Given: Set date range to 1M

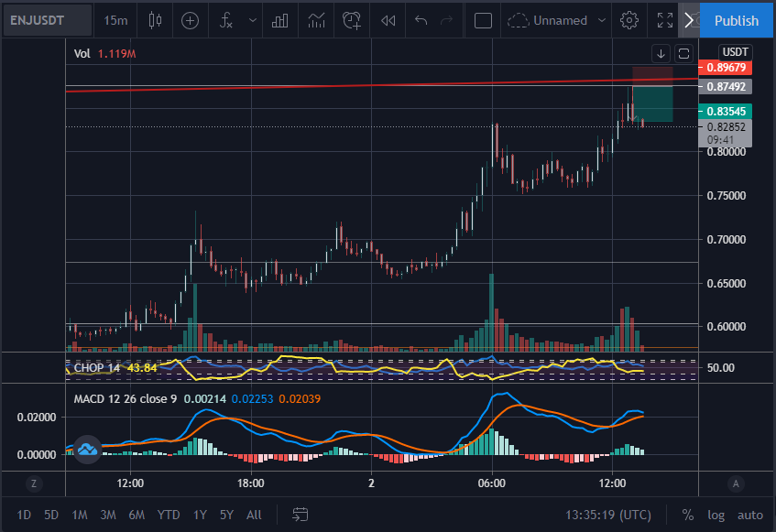Looking at the screenshot, I should click(79, 515).
